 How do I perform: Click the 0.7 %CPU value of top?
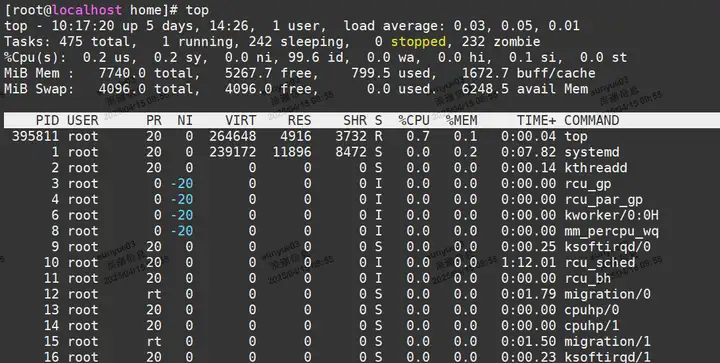pyautogui.click(x=418, y=136)
